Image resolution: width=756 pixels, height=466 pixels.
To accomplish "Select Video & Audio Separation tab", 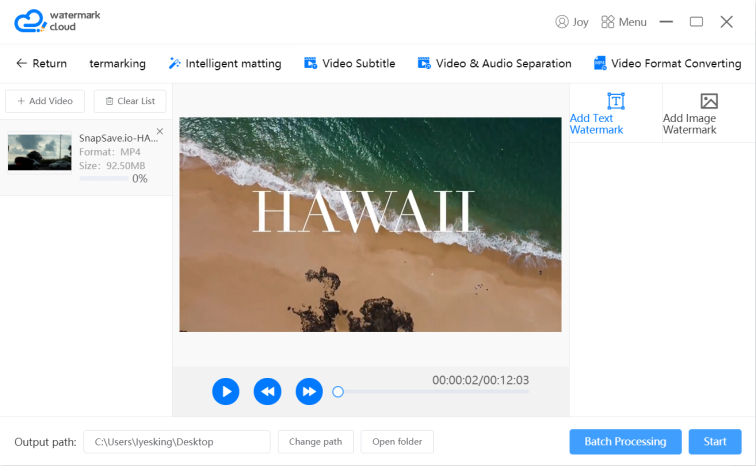I will (x=494, y=63).
